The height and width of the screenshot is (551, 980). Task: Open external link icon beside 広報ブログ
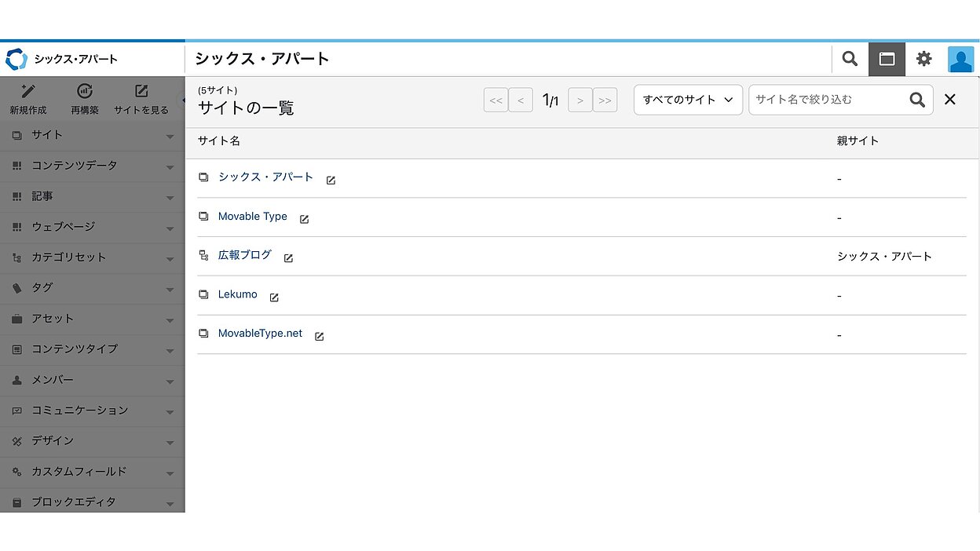pos(288,258)
